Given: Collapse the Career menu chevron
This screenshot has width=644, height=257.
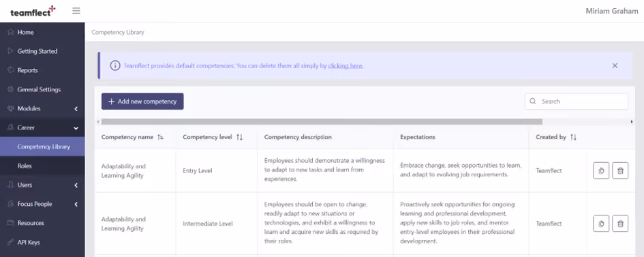Looking at the screenshot, I should pyautogui.click(x=76, y=128).
